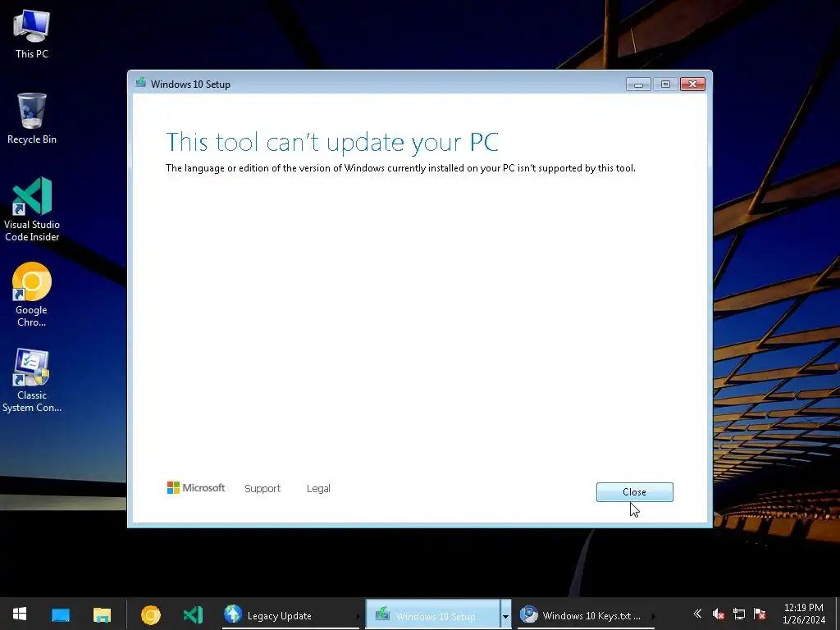This screenshot has height=630, width=840.
Task: Switch to Windows 10 Keys.txt taskbar window
Action: (586, 614)
